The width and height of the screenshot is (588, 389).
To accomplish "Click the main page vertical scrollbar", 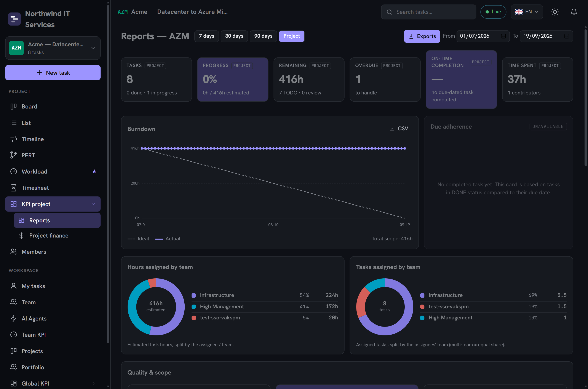I will pyautogui.click(x=586, y=97).
